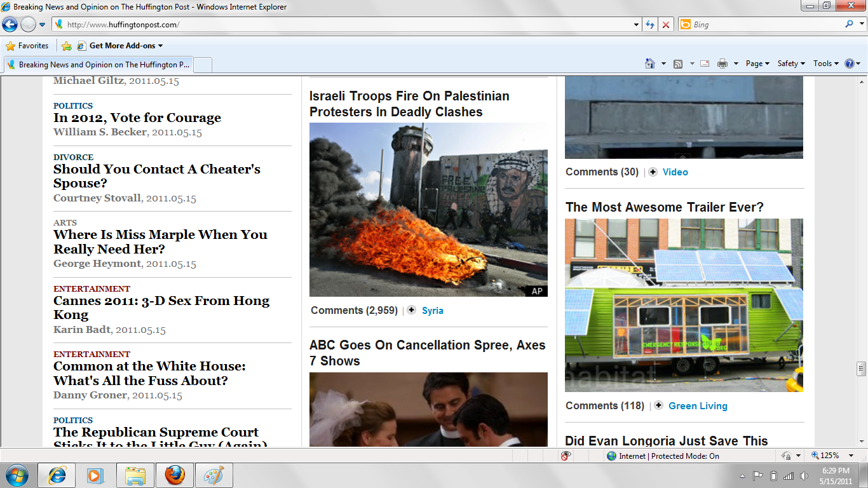This screenshot has width=868, height=488.
Task: Click author name Karin Badt
Action: point(82,330)
